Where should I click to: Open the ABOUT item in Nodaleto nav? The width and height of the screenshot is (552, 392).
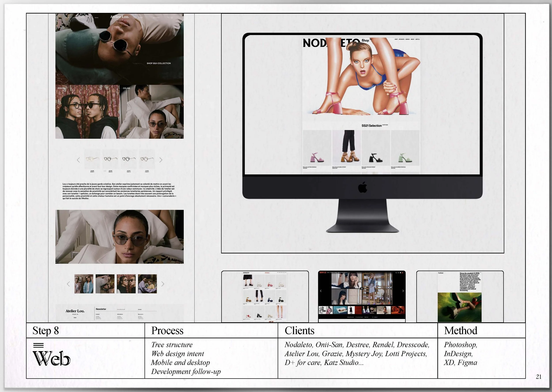click(413, 39)
